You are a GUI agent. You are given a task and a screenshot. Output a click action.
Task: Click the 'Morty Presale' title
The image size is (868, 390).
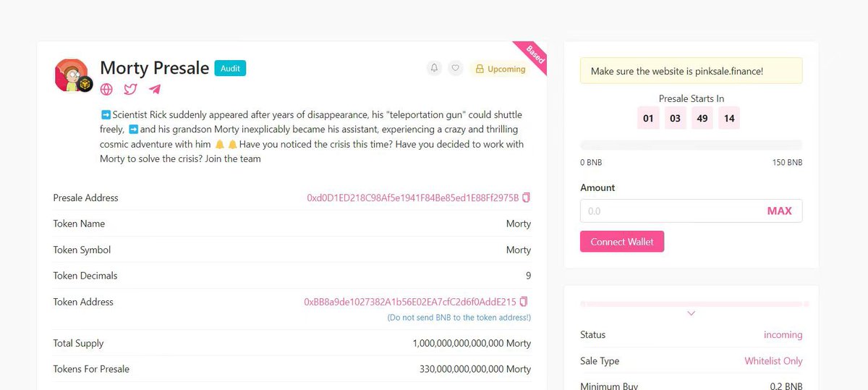click(154, 68)
